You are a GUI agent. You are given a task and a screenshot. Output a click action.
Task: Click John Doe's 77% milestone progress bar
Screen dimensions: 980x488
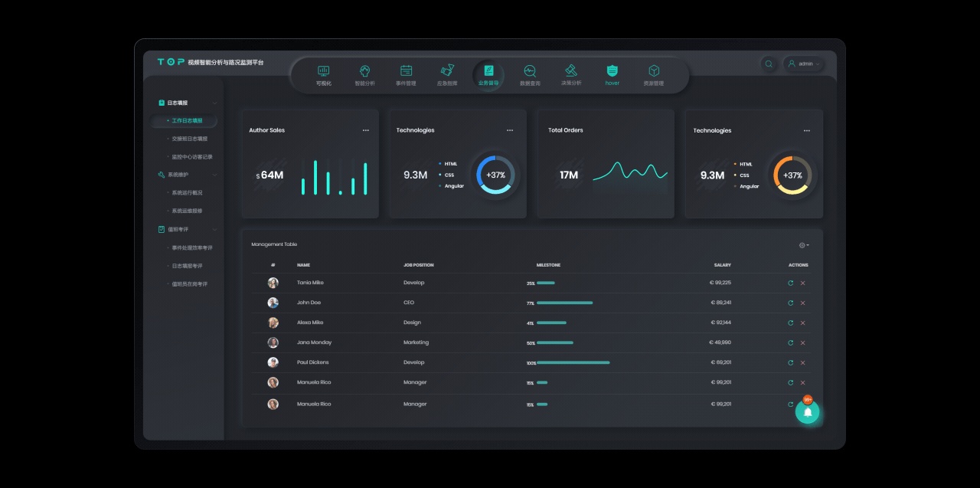pos(565,303)
